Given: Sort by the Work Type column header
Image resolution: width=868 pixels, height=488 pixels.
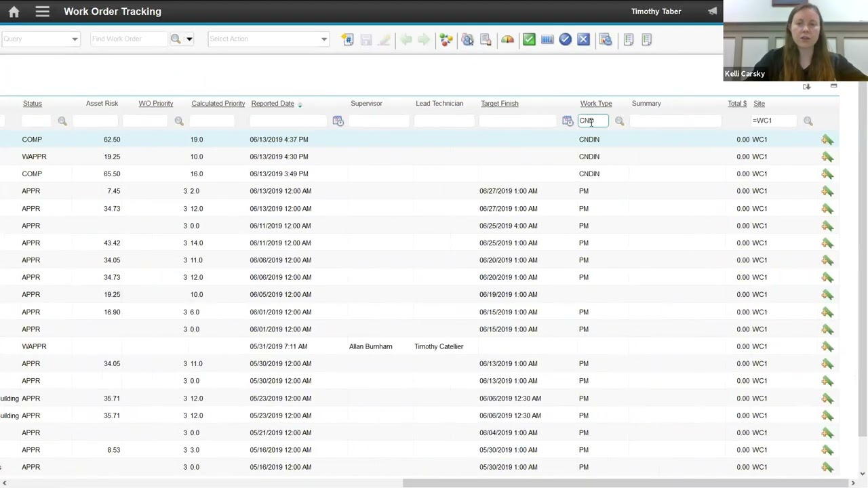Looking at the screenshot, I should (596, 104).
